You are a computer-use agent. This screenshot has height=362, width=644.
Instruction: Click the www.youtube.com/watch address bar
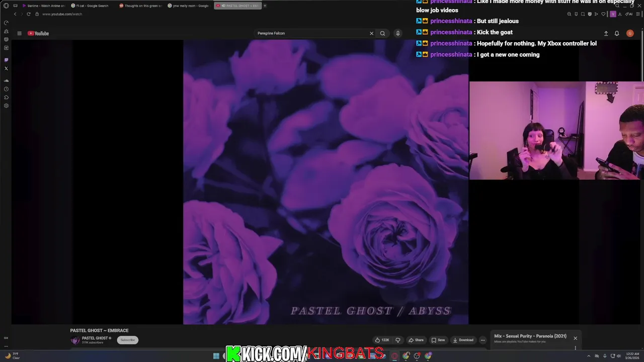pos(62,14)
